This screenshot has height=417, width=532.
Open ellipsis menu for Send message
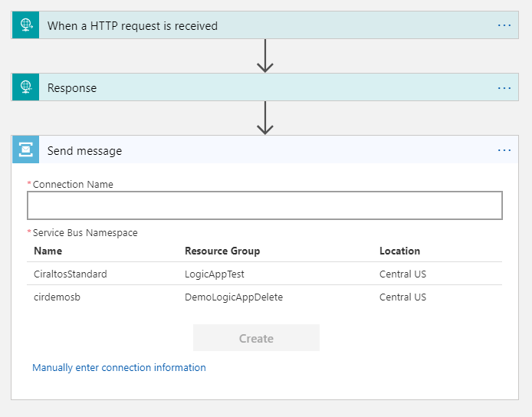pos(504,150)
